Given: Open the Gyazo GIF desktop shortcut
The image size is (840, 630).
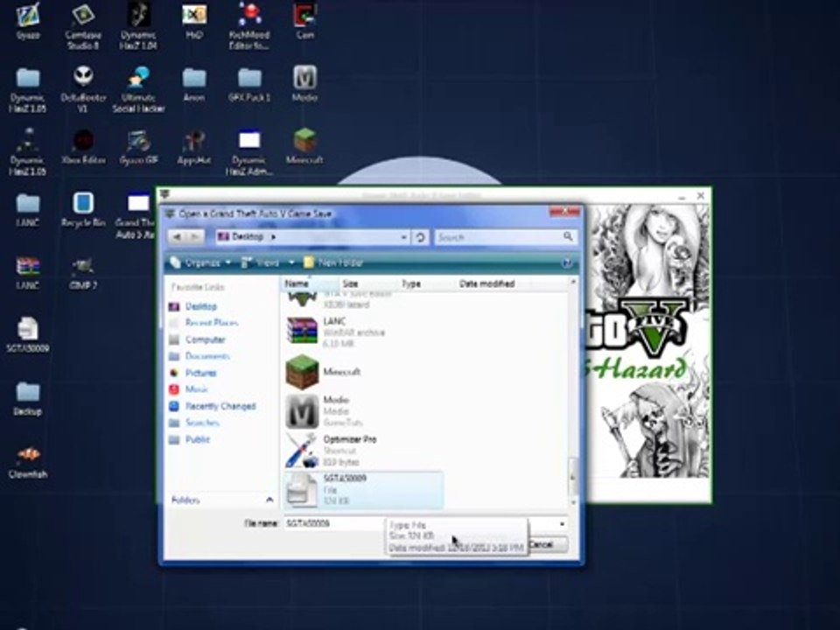Looking at the screenshot, I should (138, 147).
